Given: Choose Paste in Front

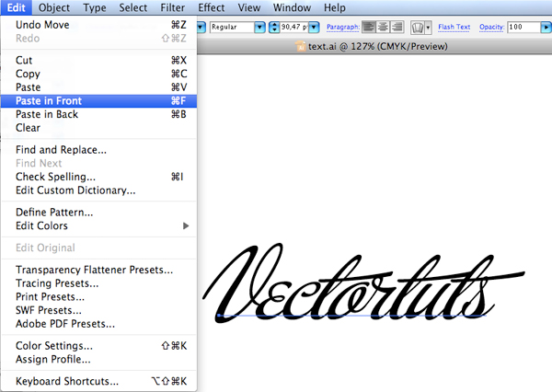Looking at the screenshot, I should [98, 100].
